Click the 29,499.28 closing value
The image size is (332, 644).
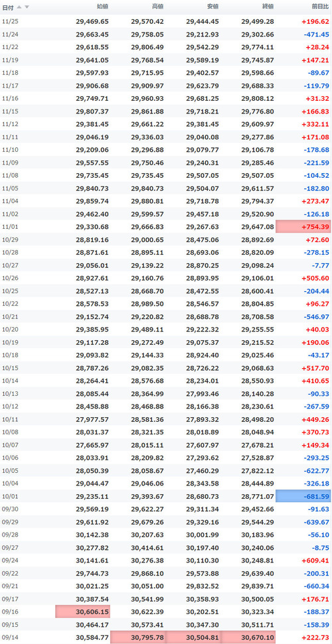tap(258, 21)
